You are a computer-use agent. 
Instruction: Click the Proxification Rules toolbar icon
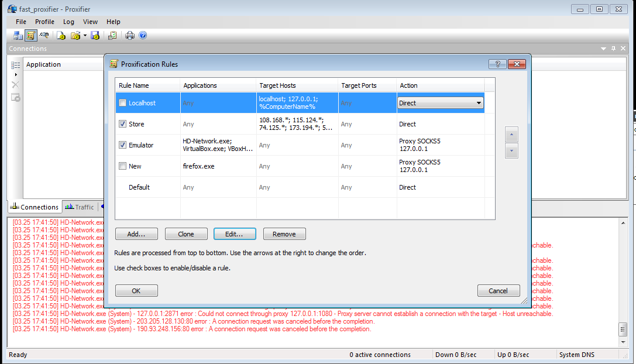click(31, 36)
